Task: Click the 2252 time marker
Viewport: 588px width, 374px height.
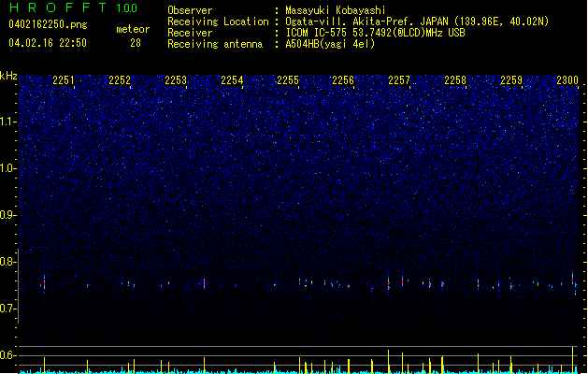Action: click(x=120, y=79)
